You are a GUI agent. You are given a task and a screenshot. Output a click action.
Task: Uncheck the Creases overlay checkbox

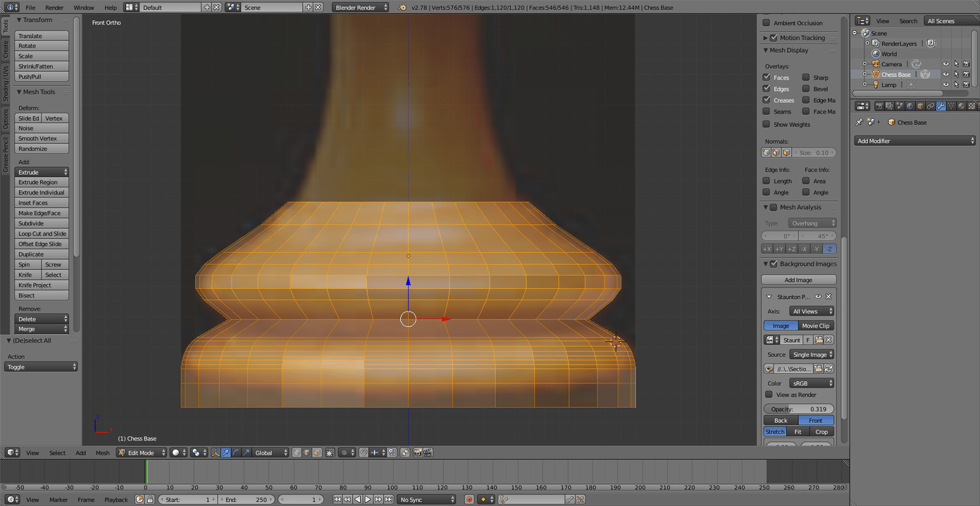(767, 100)
